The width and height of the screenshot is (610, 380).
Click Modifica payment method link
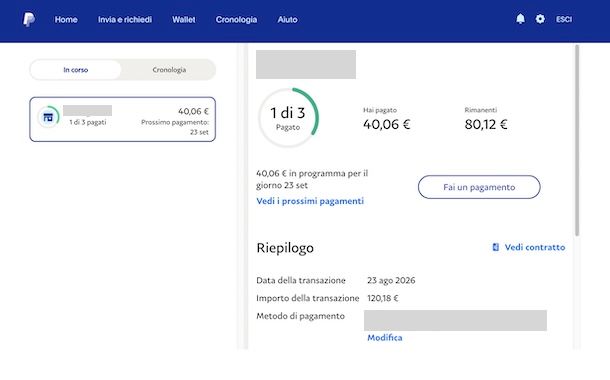coord(385,338)
